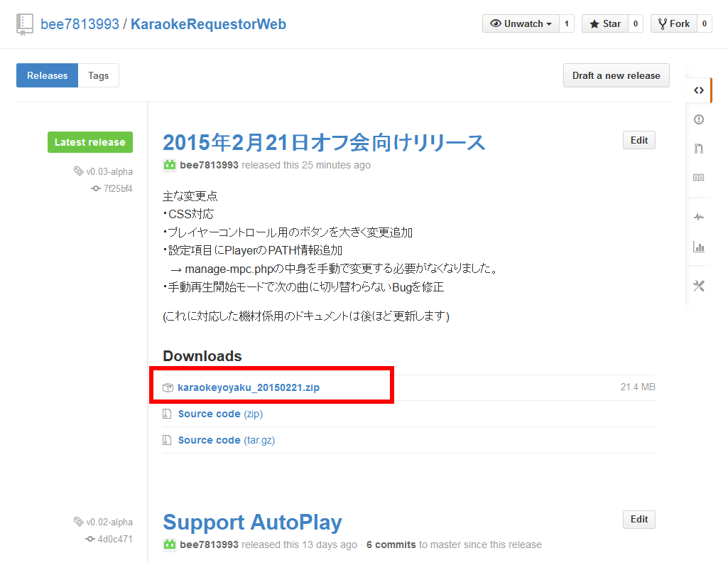The height and width of the screenshot is (563, 728).
Task: Download Source code (zip)
Action: pyautogui.click(x=221, y=414)
